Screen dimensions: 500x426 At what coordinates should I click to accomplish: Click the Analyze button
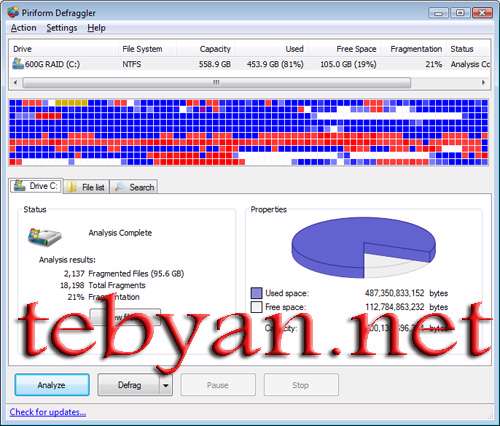(52, 385)
